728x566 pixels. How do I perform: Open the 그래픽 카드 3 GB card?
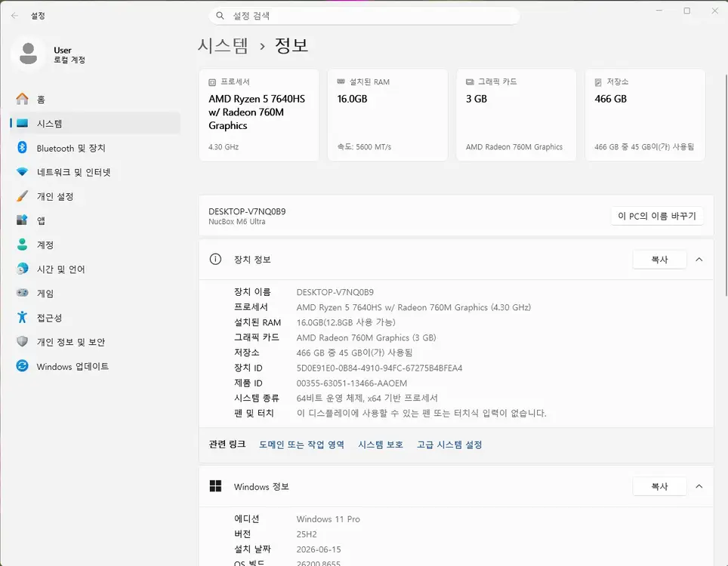pyautogui.click(x=517, y=115)
